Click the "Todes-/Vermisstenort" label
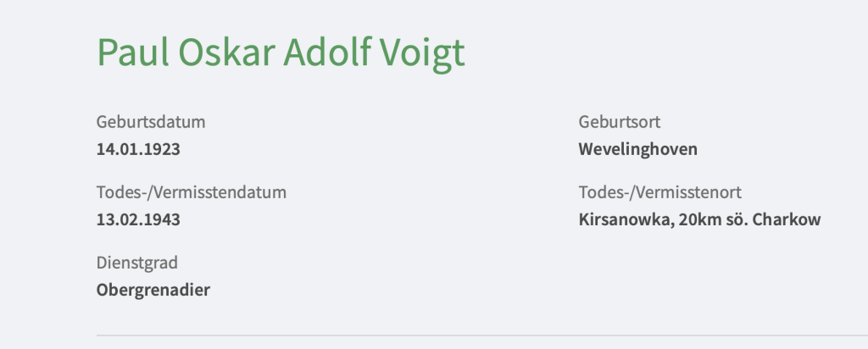 tap(660, 192)
